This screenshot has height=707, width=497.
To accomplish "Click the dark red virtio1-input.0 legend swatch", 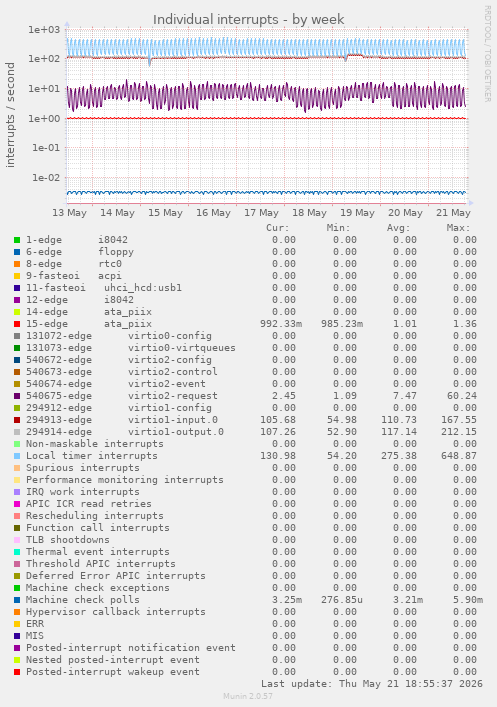I will click(17, 420).
